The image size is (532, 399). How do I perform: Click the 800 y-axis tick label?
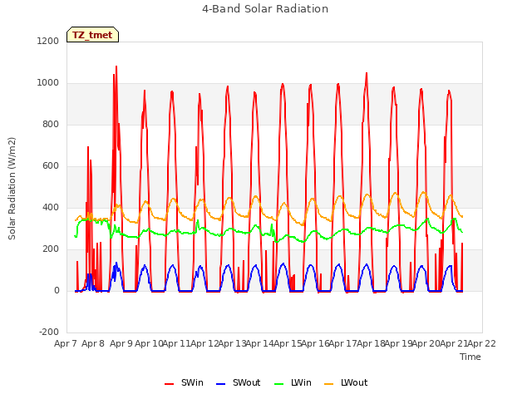[51, 124]
